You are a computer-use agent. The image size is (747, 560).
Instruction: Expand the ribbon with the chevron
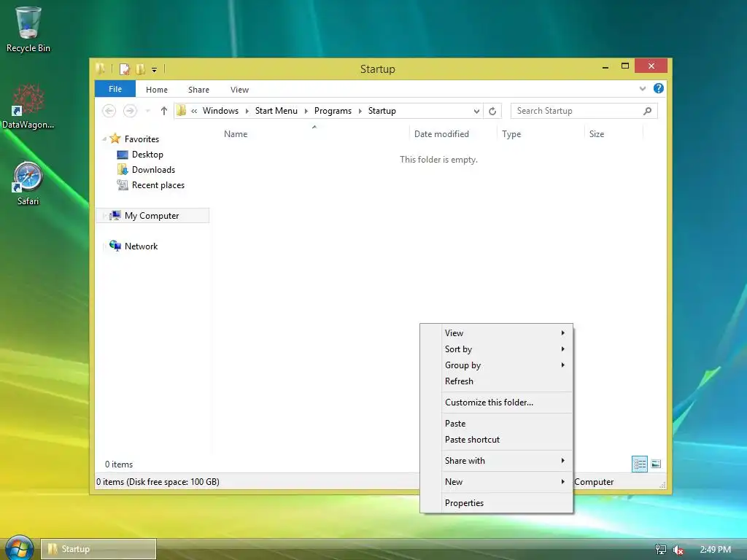[x=643, y=88]
